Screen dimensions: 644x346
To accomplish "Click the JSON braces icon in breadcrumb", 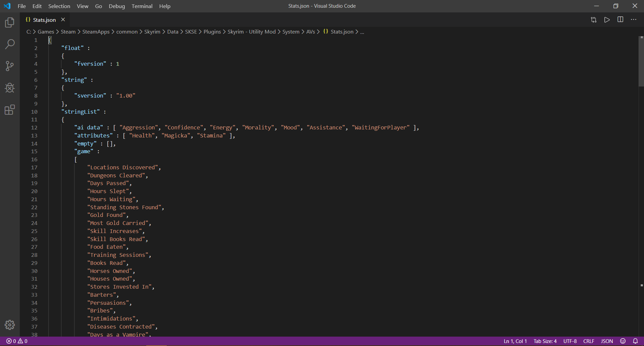I will point(326,32).
